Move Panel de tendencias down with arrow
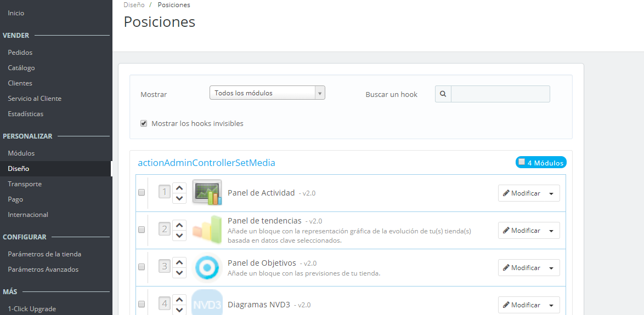The height and width of the screenshot is (315, 644). click(179, 236)
